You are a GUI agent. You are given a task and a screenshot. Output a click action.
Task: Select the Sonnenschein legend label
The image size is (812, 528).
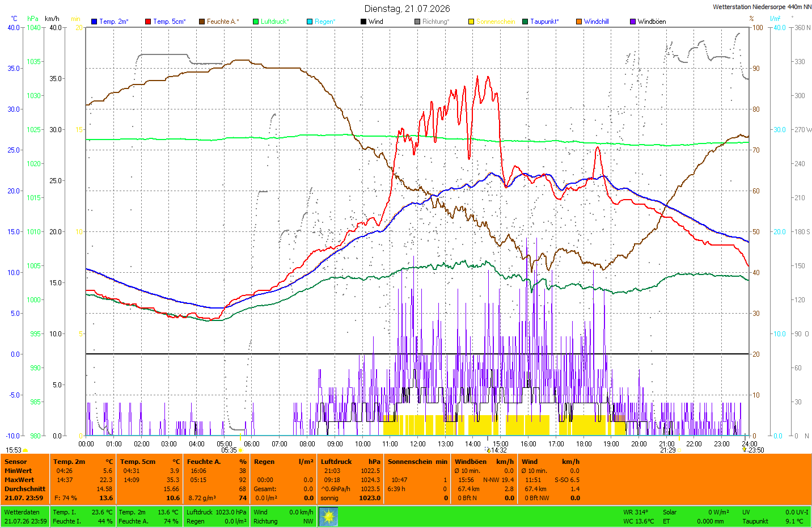pos(496,22)
